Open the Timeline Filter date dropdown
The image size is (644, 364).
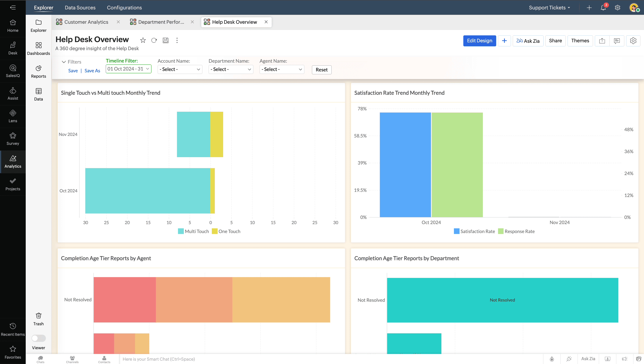tap(128, 69)
